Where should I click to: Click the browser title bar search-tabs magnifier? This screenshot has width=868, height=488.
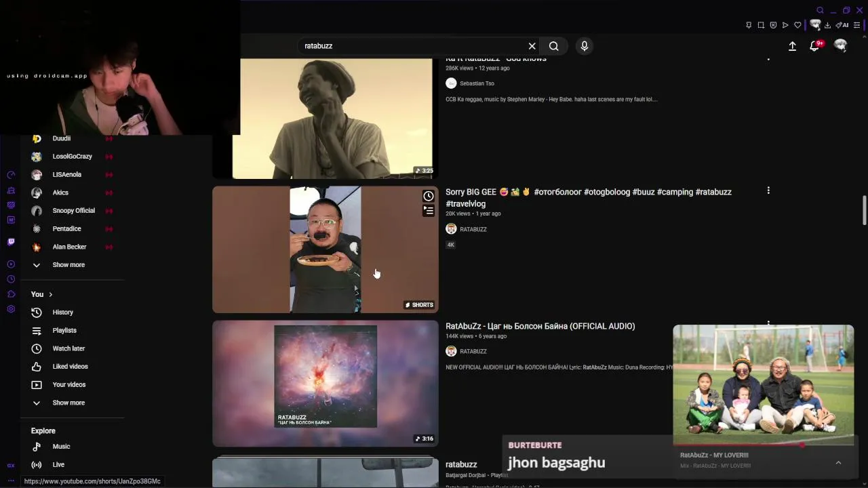(x=820, y=10)
